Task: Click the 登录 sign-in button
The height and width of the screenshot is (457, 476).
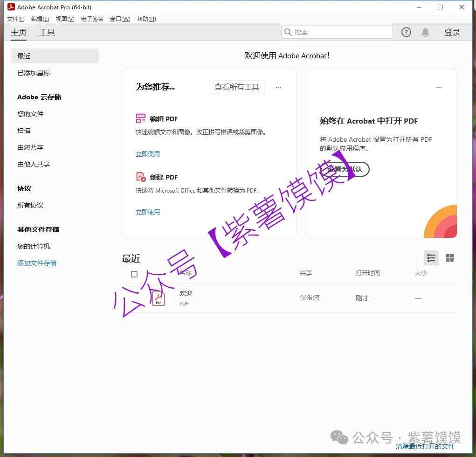Action: (x=452, y=32)
